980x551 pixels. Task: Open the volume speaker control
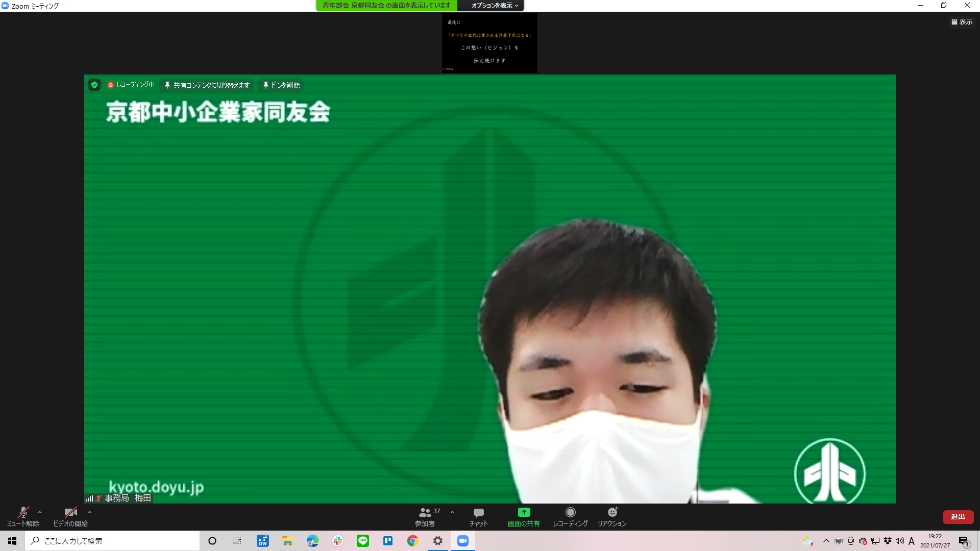point(899,541)
